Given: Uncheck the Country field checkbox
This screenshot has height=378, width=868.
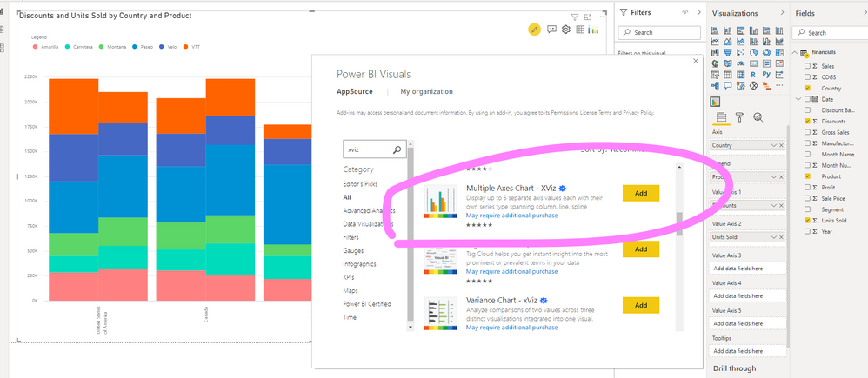Looking at the screenshot, I should (807, 88).
